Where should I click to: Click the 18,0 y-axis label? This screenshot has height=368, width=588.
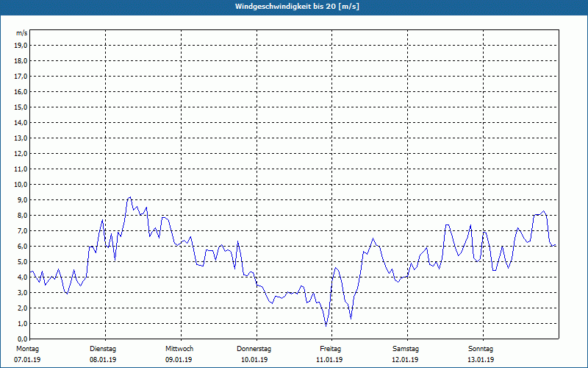tap(21, 61)
